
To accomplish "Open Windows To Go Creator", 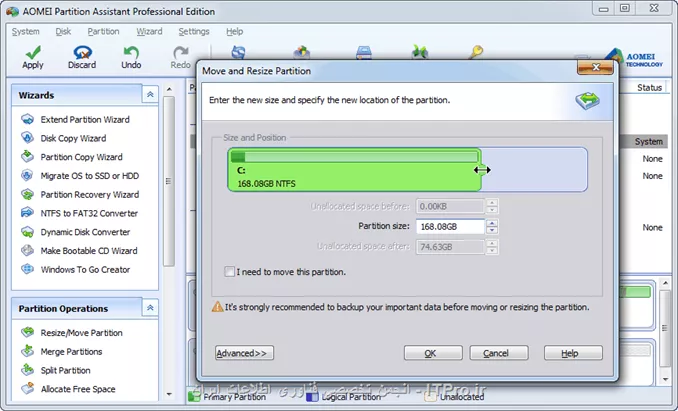I will pyautogui.click(x=85, y=270).
